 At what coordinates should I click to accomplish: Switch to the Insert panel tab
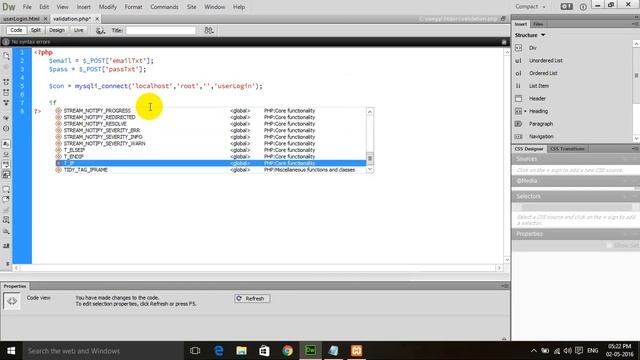pos(521,24)
